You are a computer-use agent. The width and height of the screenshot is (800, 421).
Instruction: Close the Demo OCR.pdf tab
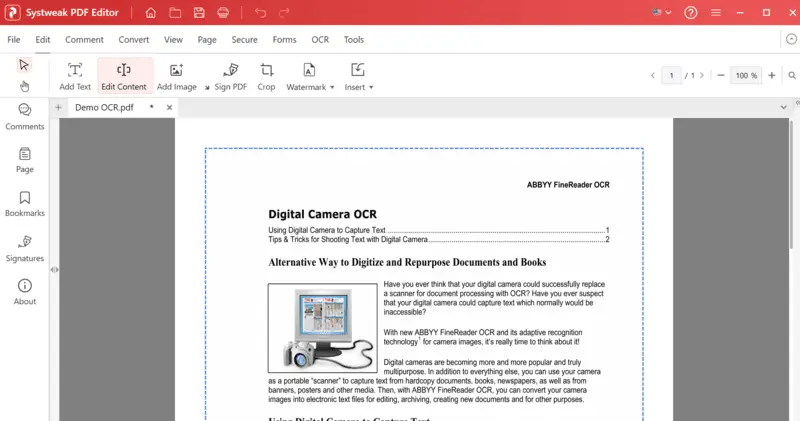[169, 107]
